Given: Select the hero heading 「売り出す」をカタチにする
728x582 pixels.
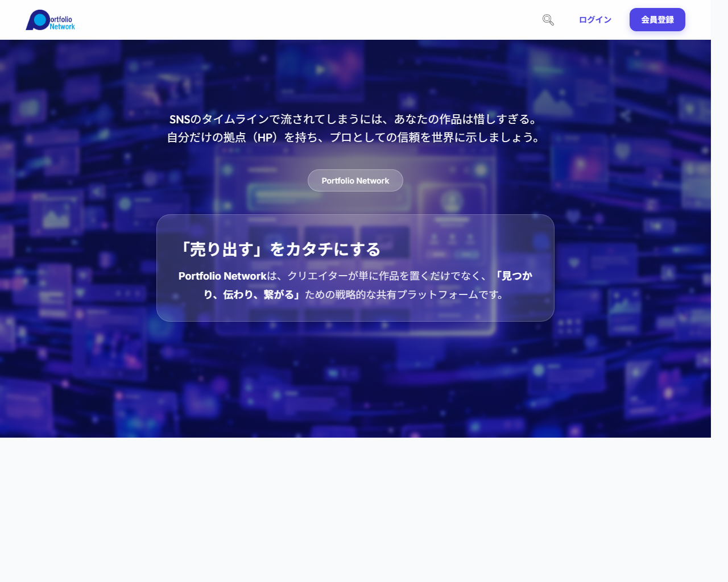Looking at the screenshot, I should (282, 248).
